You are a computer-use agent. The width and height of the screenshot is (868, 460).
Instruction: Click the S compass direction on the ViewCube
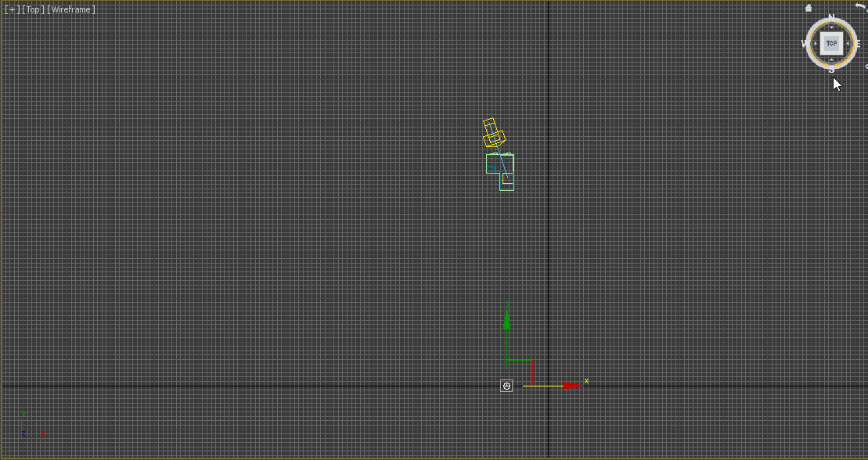coord(831,69)
